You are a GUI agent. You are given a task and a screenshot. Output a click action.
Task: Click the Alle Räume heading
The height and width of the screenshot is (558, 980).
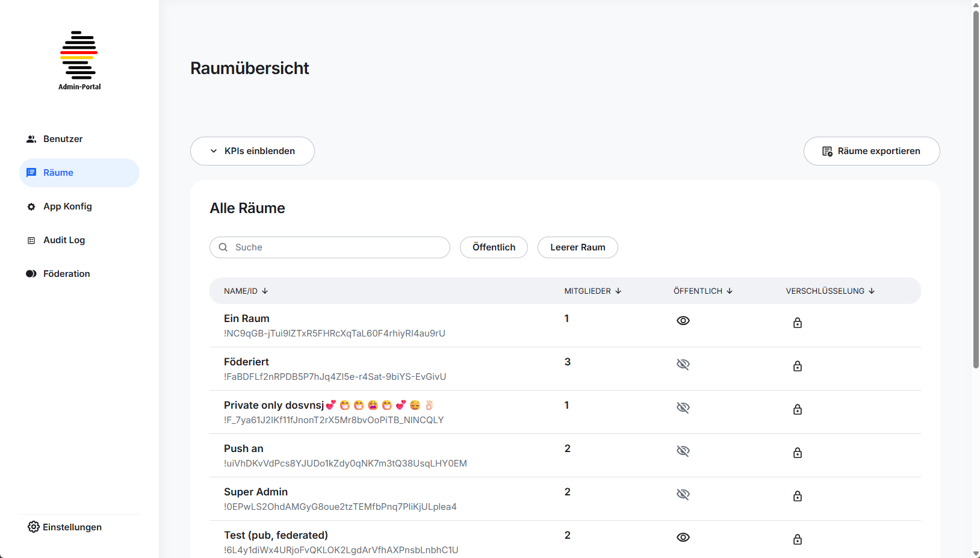click(247, 208)
